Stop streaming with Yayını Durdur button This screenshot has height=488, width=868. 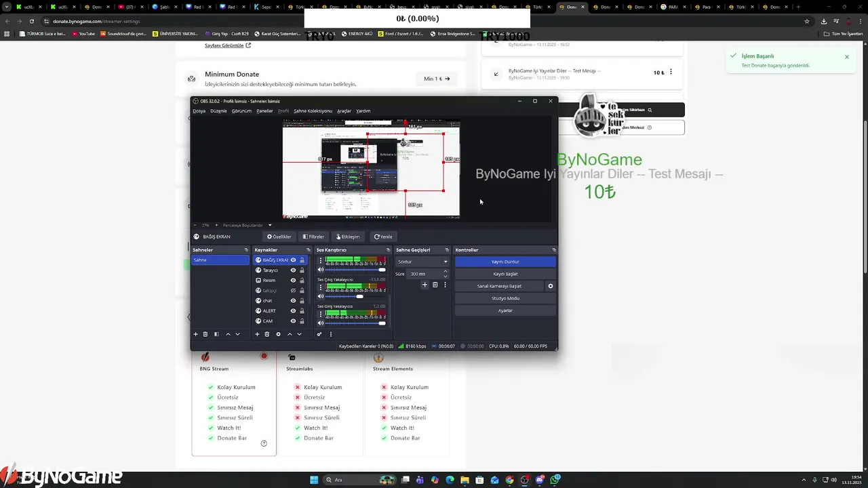[x=505, y=262]
